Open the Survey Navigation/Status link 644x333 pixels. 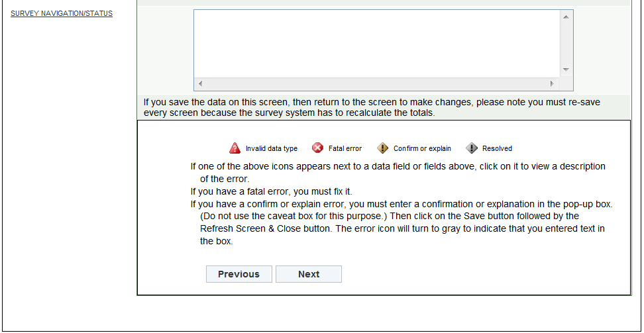pyautogui.click(x=62, y=13)
